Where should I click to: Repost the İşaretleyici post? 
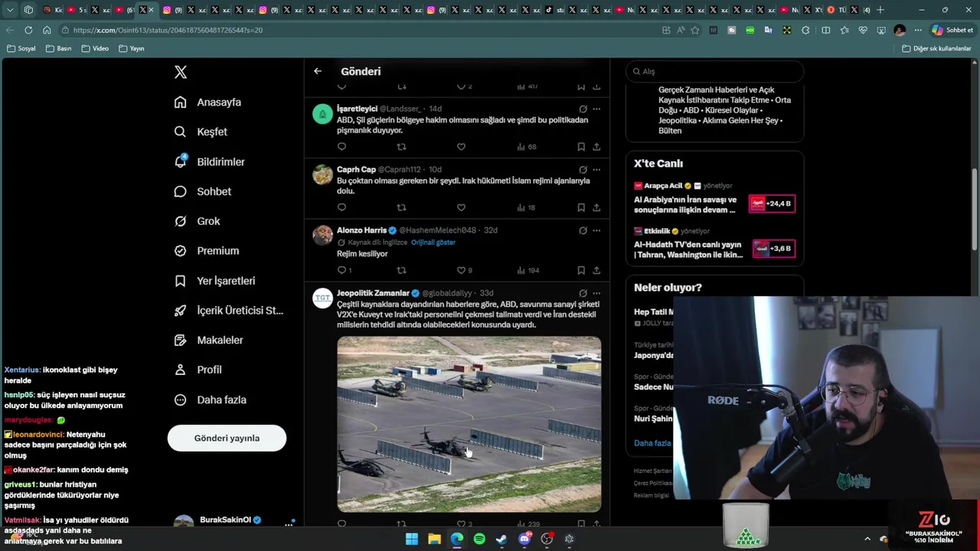coord(401,146)
